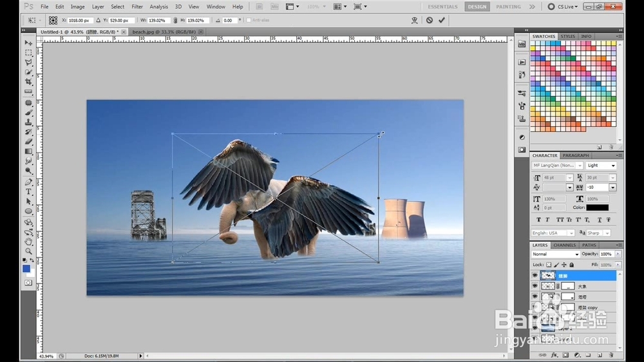Screen dimensions: 644x362
Task: Switch to the Paragraph tab
Action: click(575, 155)
